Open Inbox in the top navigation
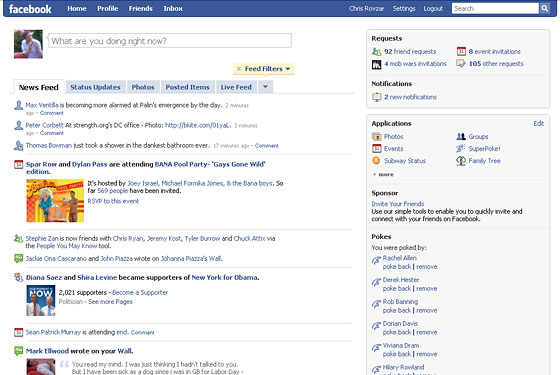This screenshot has height=375, width=560. 173,9
